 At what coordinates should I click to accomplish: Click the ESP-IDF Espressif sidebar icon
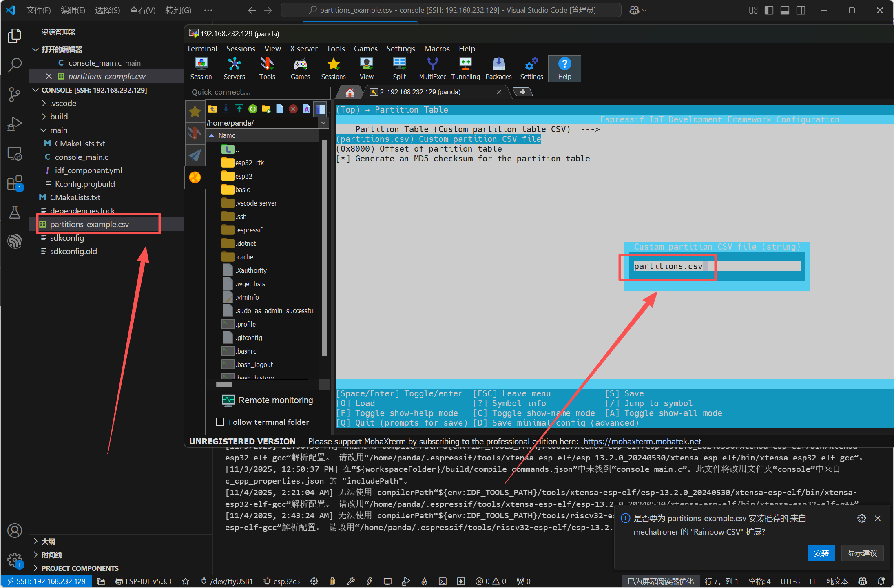(x=15, y=241)
